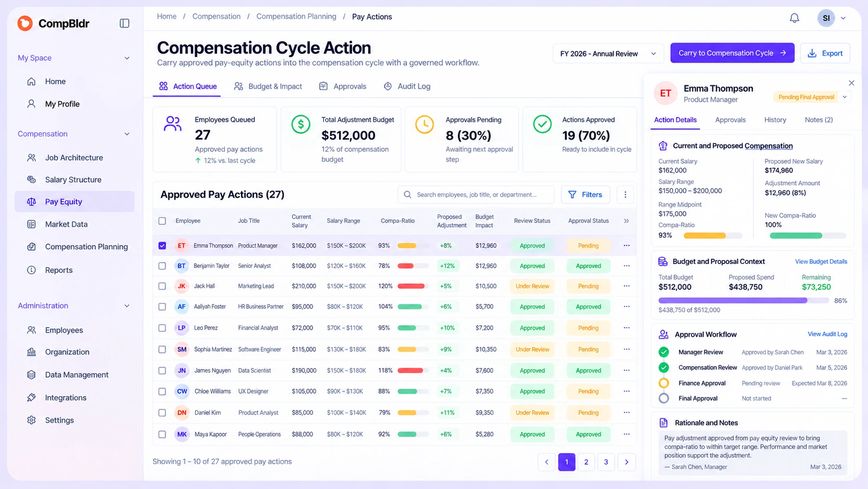The width and height of the screenshot is (868, 489).
Task: Open Pending Final Approval status dropdown
Action: tap(845, 97)
